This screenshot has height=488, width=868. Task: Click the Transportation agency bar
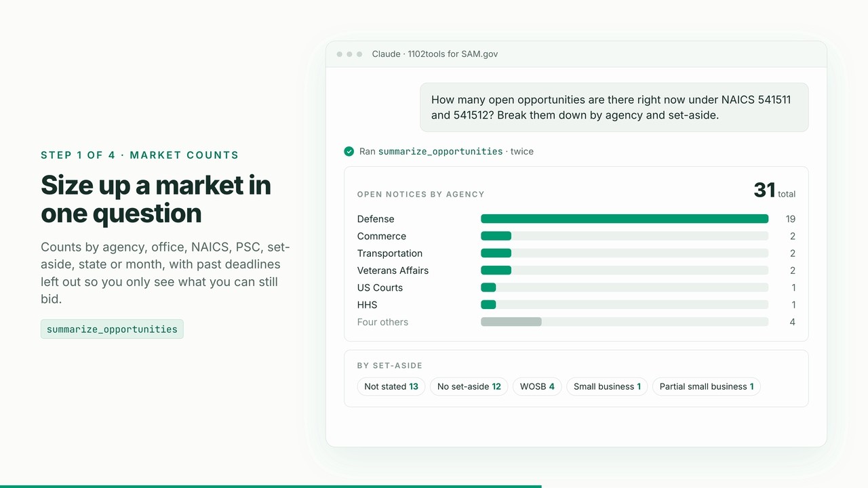[496, 253]
